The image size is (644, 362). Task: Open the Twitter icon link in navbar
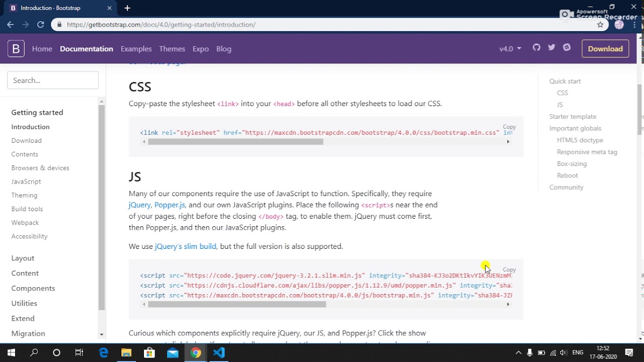551,47
